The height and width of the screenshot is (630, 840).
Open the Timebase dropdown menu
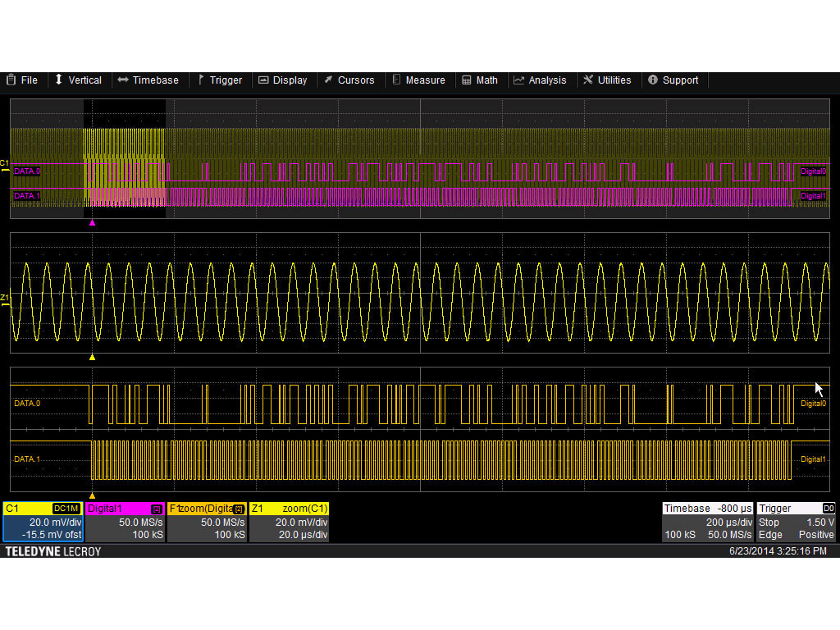tap(149, 80)
